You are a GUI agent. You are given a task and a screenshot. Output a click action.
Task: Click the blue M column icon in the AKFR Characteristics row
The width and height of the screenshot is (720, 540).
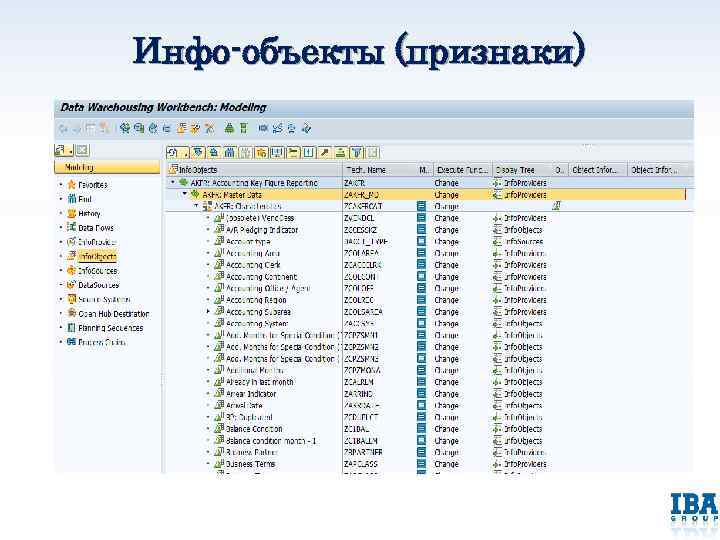[422, 206]
